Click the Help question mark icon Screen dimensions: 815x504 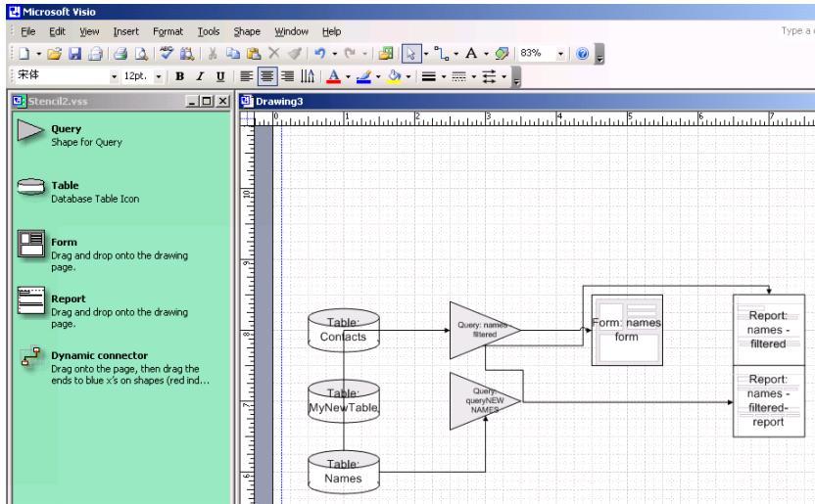click(583, 54)
